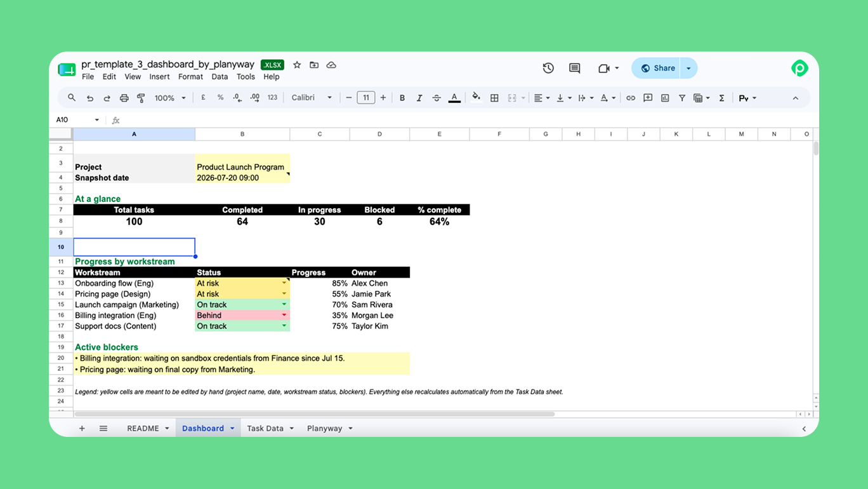Image resolution: width=868 pixels, height=489 pixels.
Task: Collapse the toolbar with the chevron
Action: coord(796,98)
